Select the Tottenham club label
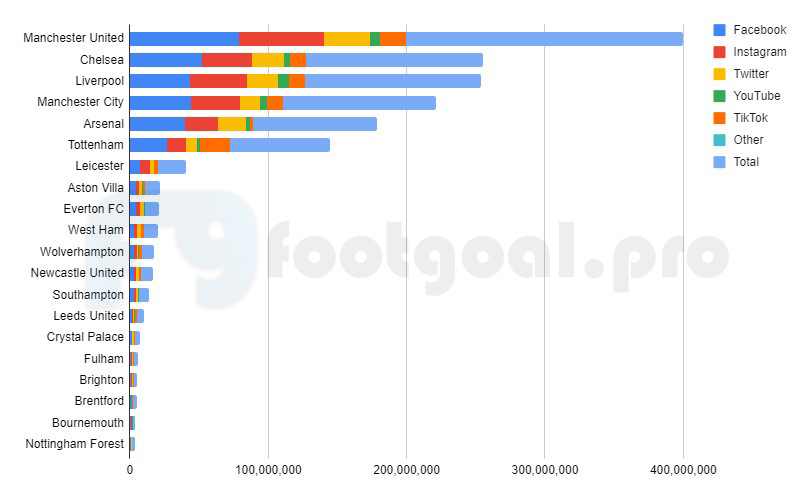 (x=96, y=145)
